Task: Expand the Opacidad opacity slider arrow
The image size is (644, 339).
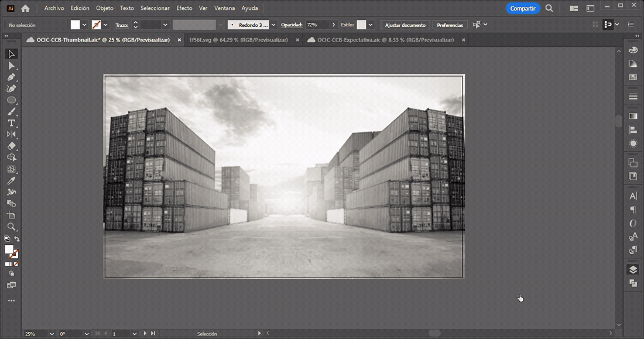Action: click(x=334, y=25)
